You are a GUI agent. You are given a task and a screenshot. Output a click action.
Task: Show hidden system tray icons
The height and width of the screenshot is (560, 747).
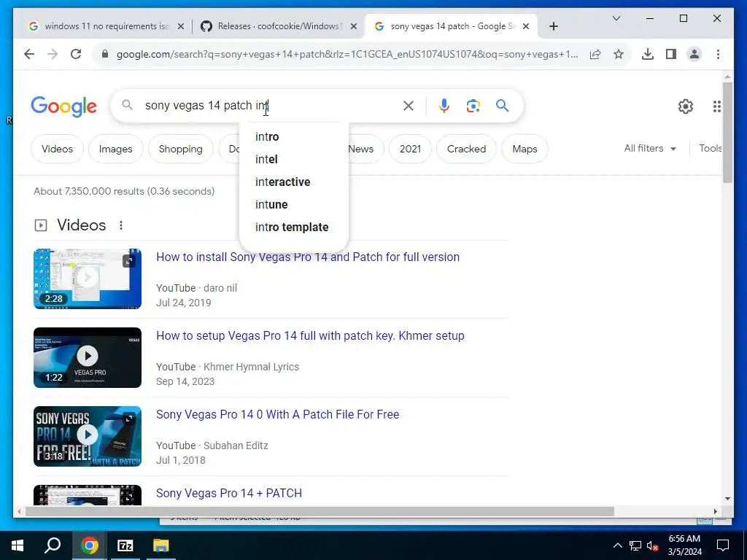click(x=617, y=545)
